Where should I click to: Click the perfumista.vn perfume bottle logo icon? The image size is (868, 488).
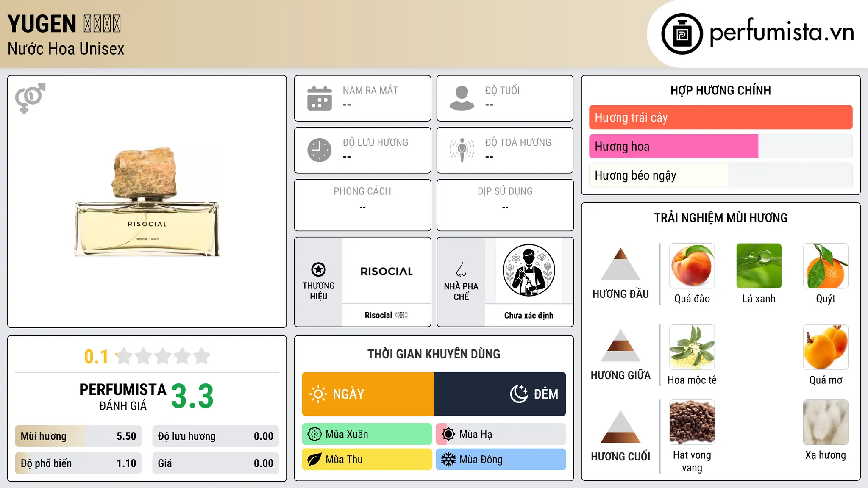(682, 34)
